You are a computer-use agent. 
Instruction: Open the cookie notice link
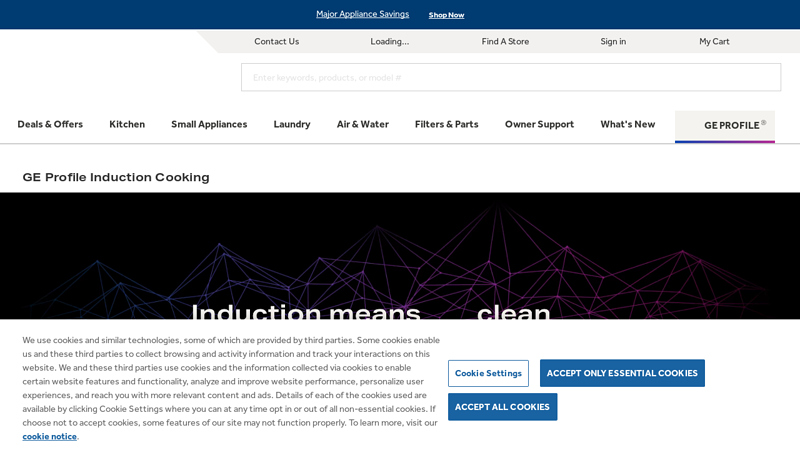coord(49,436)
